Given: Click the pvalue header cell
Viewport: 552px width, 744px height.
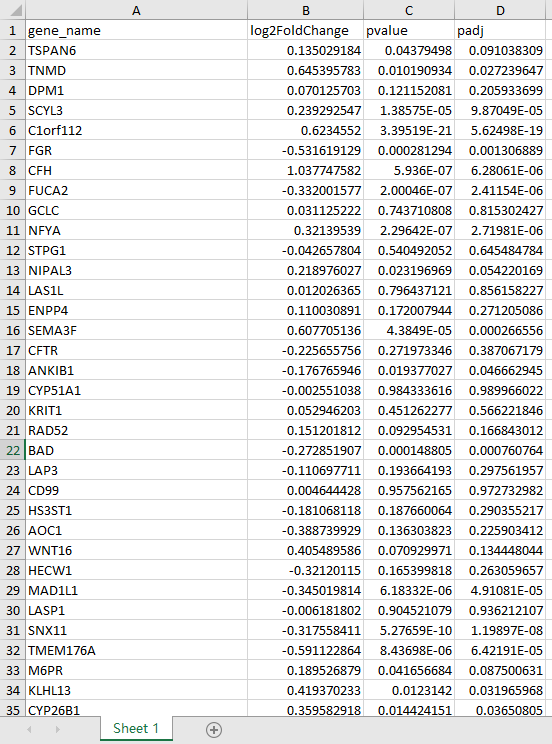Looking at the screenshot, I should point(409,30).
